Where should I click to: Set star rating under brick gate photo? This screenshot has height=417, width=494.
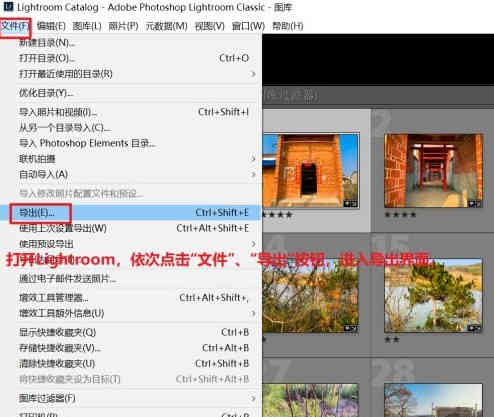[x=277, y=215]
